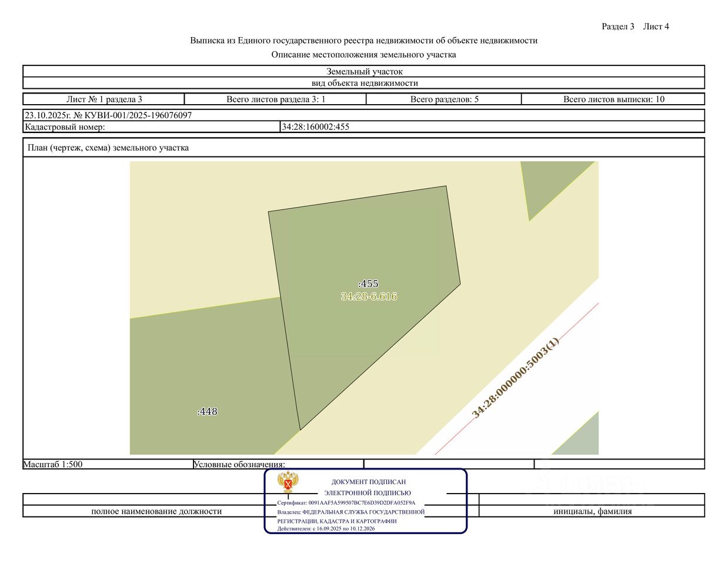Click the cadastral number "34:28:160002:455"
Viewport: 728px width, 563px height.
pos(316,127)
